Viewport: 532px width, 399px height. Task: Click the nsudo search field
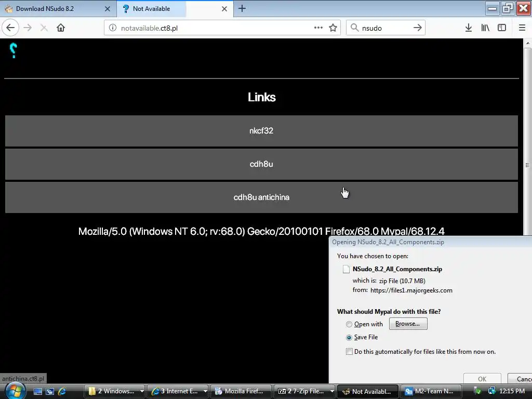point(385,28)
